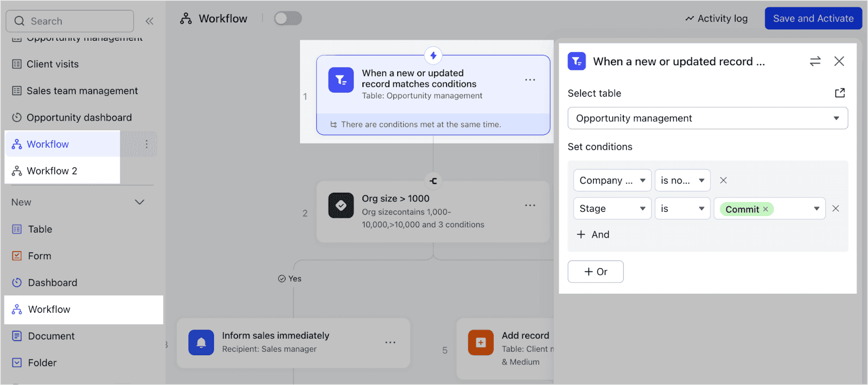Open the three-dot menu on trigger step
This screenshot has width=868, height=385.
click(530, 80)
